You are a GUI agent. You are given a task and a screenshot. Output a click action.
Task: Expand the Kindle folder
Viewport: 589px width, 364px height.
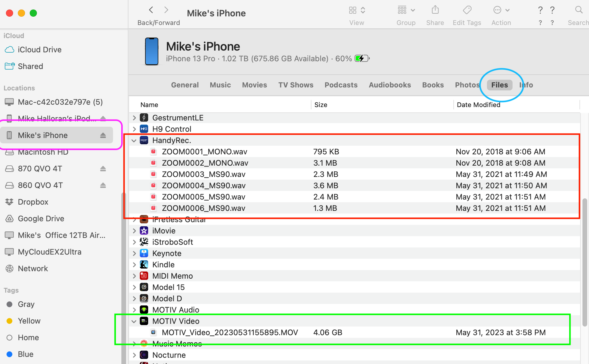tap(134, 265)
